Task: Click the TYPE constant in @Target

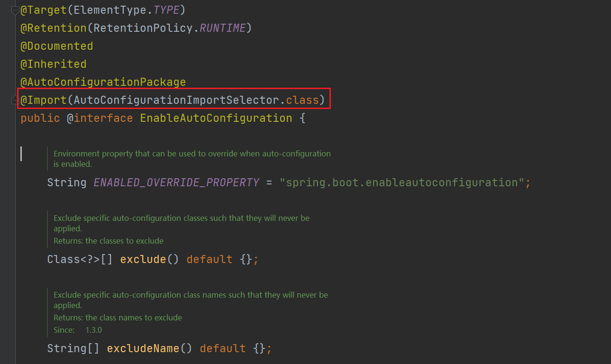Action: 166,10
